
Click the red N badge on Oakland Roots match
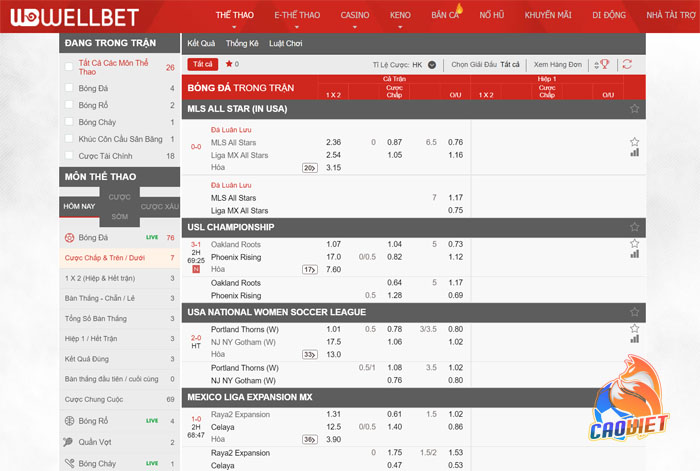click(x=196, y=269)
